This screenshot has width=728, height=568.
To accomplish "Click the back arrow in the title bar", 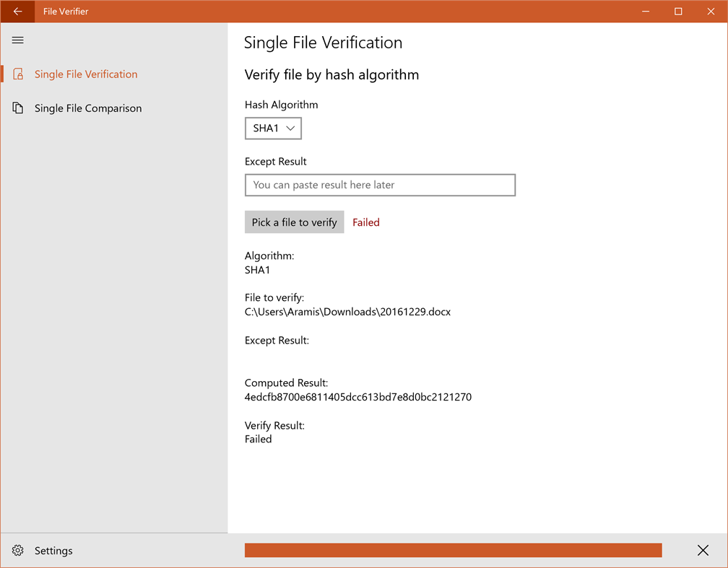I will (x=17, y=12).
